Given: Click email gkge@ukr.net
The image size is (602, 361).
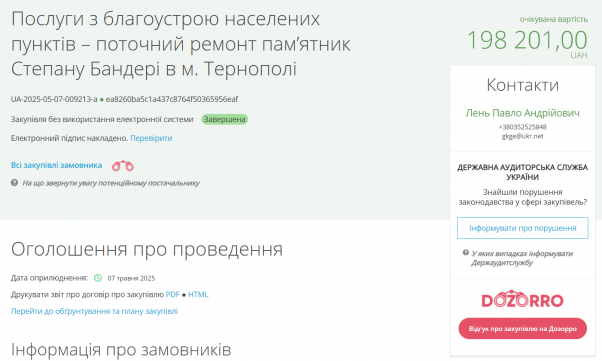Looking at the screenshot, I should pyautogui.click(x=523, y=136).
